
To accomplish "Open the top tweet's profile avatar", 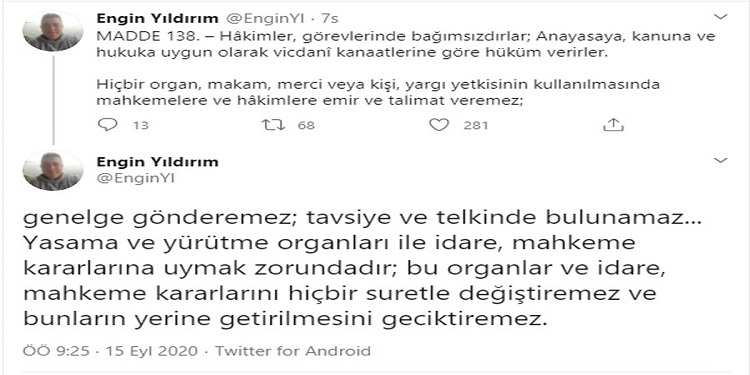I will click(x=53, y=31).
